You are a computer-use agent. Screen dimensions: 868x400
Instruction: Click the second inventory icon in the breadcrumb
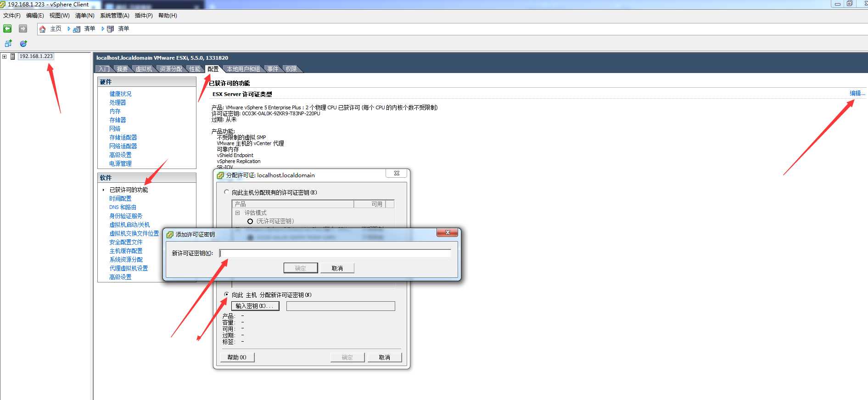[x=110, y=29]
